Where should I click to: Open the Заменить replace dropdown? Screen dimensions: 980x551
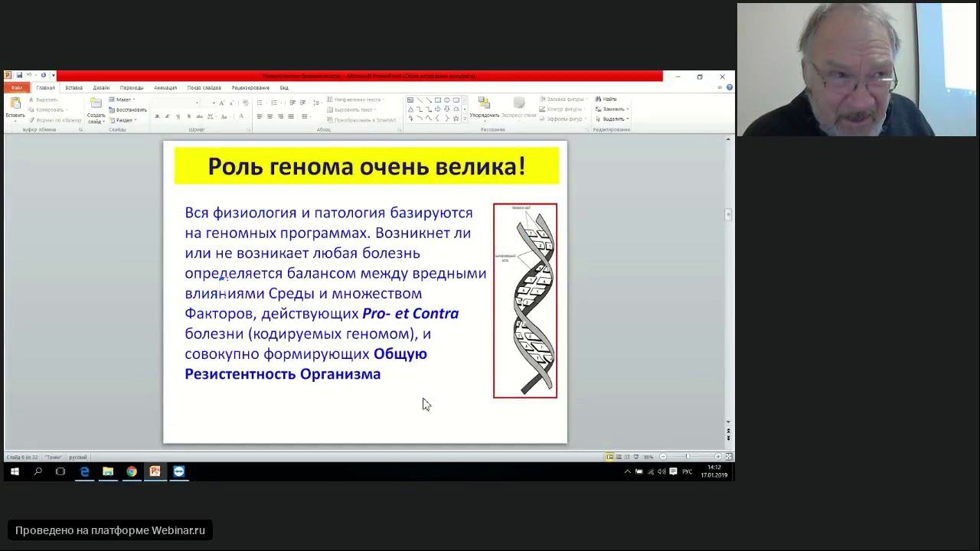(612, 109)
